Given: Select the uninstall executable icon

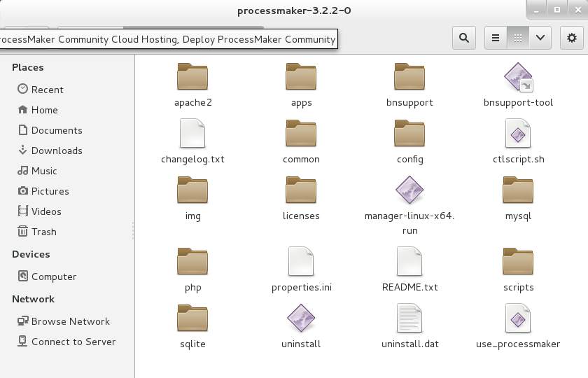Looking at the screenshot, I should 301,318.
